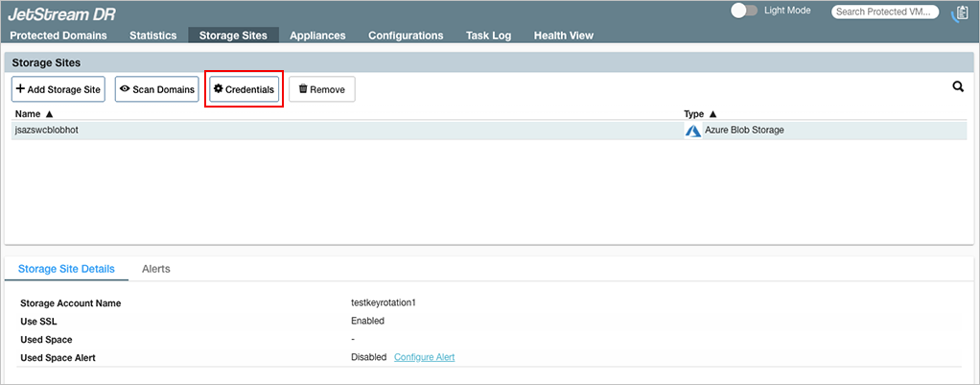Click the Add Storage Site button

(x=58, y=89)
